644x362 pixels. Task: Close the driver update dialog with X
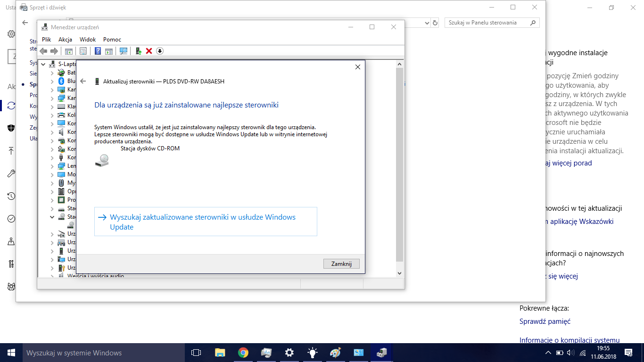(358, 67)
